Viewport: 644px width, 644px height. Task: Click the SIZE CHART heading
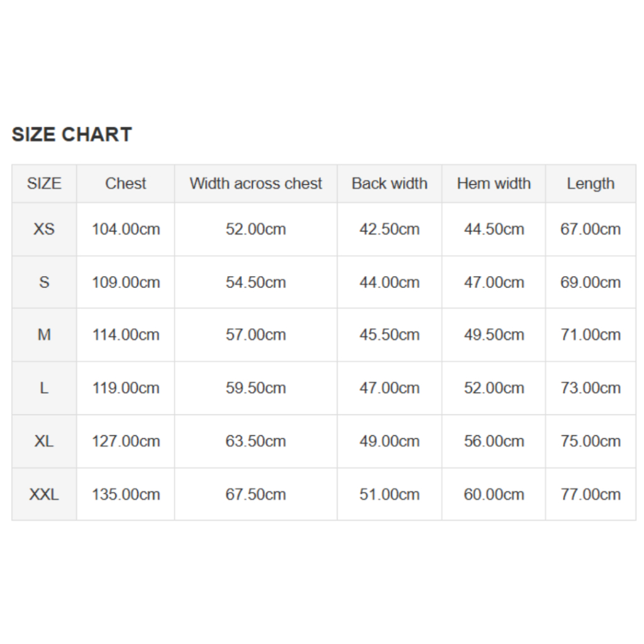[x=72, y=135]
